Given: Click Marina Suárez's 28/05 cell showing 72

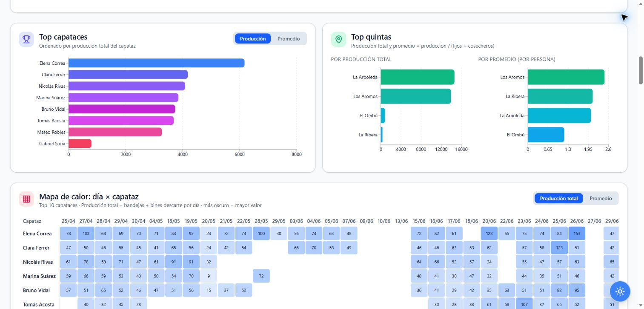Looking at the screenshot, I should [x=261, y=276].
